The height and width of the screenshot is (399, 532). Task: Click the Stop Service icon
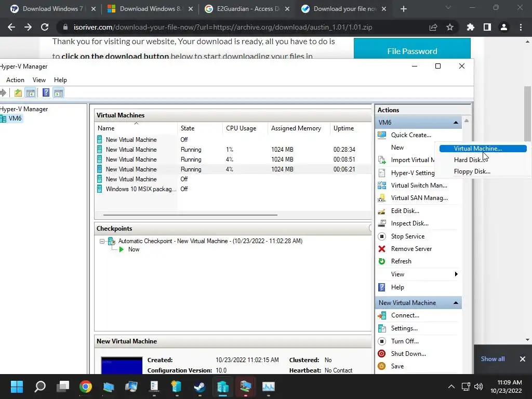click(382, 236)
